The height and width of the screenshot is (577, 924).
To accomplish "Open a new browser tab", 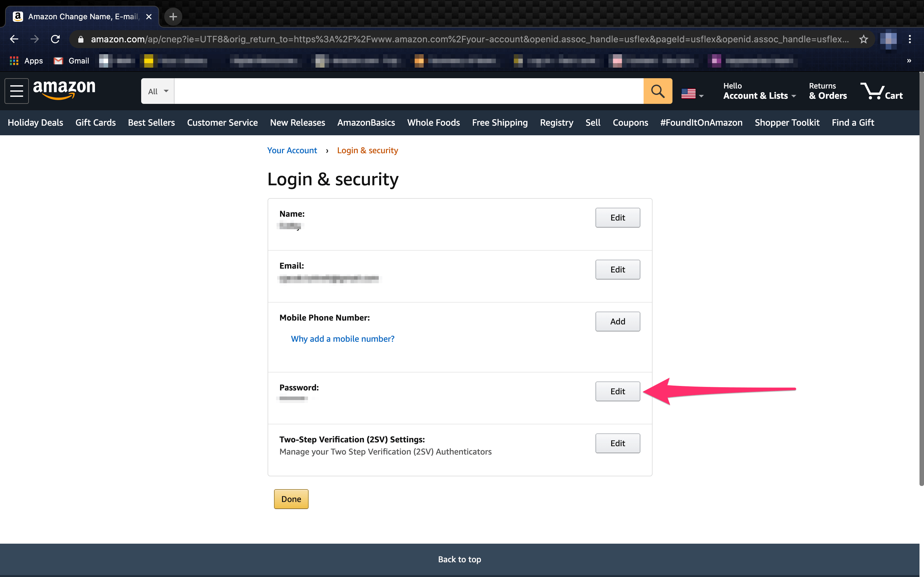I will coord(173,16).
